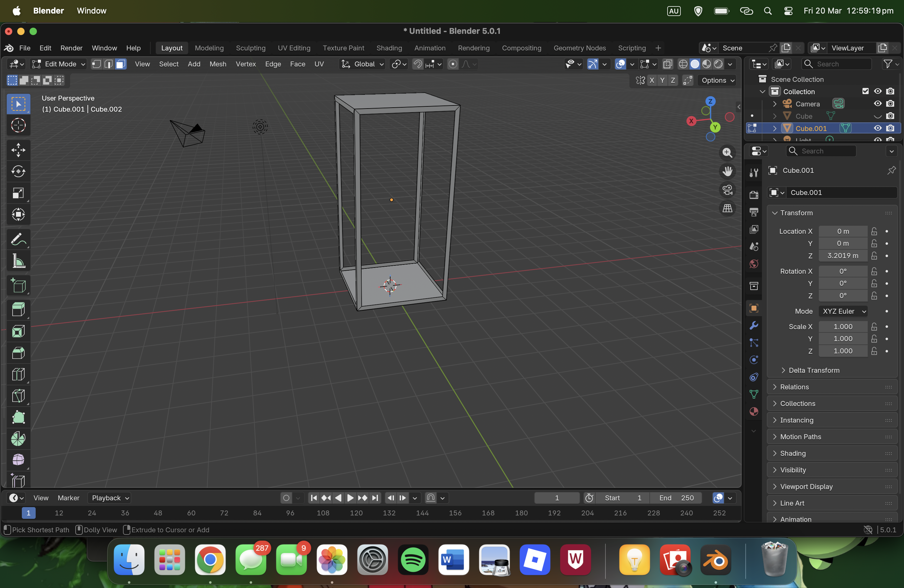904x588 pixels.
Task: Click the End frame 250 field
Action: (x=676, y=498)
